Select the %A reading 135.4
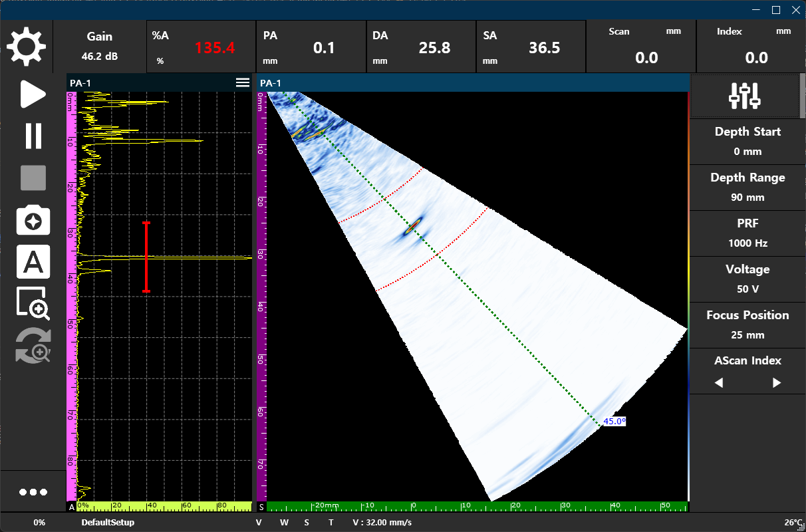 point(201,47)
